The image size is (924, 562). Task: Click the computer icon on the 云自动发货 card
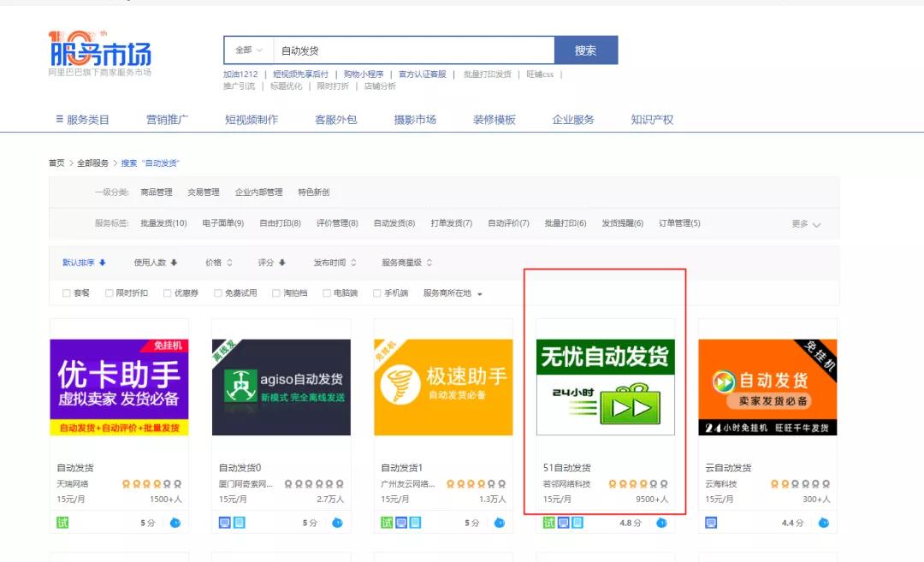711,523
